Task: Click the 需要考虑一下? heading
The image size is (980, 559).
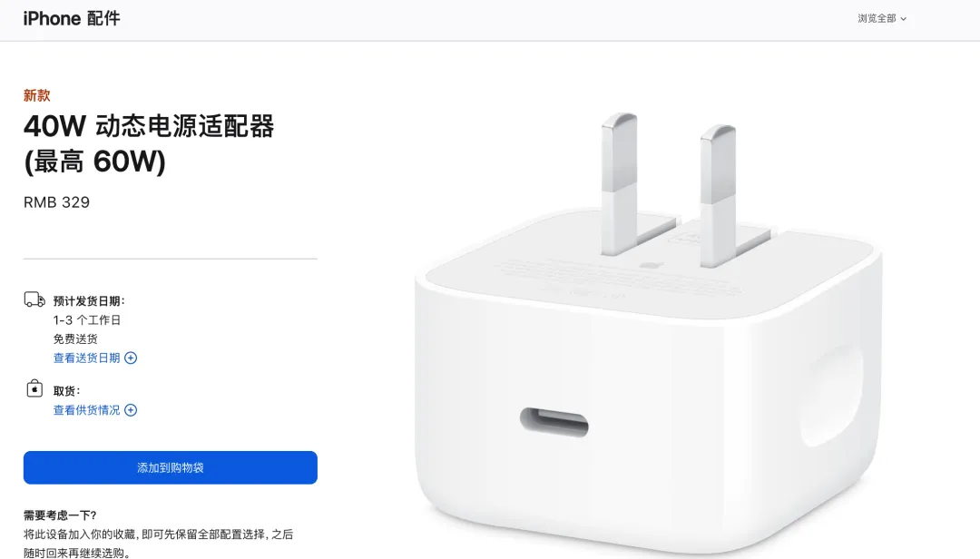Action: click(60, 515)
